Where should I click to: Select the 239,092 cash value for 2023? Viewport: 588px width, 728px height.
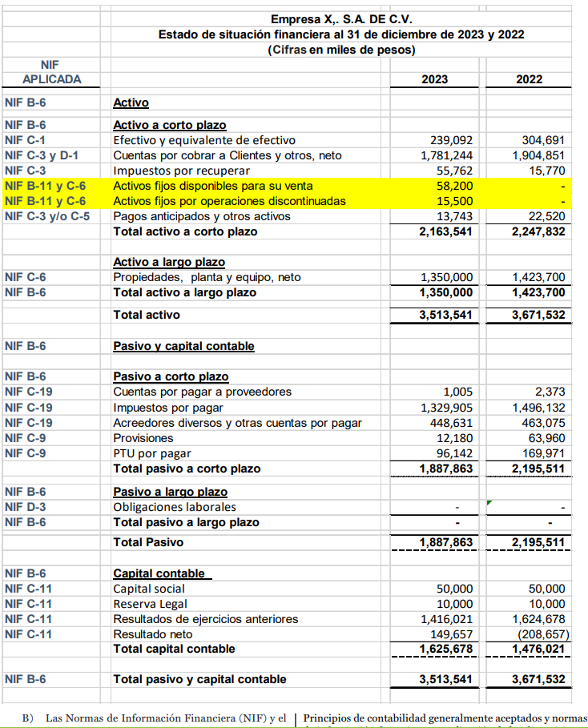(x=451, y=140)
